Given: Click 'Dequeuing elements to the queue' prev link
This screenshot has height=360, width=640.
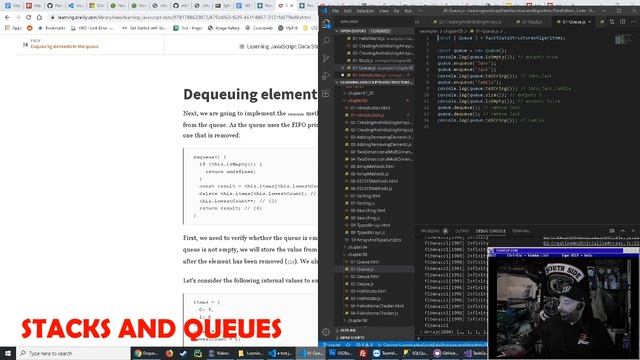Looking at the screenshot, I should point(64,47).
